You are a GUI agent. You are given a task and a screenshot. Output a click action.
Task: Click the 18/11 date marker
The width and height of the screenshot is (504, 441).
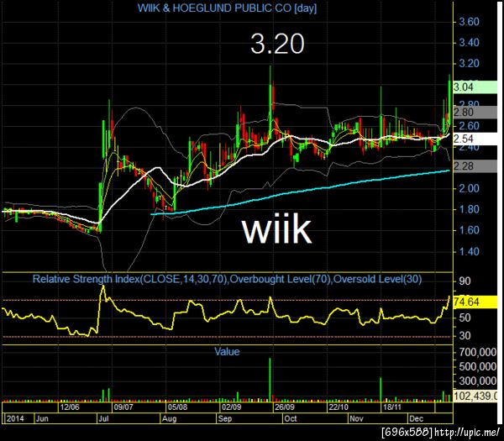pos(392,407)
